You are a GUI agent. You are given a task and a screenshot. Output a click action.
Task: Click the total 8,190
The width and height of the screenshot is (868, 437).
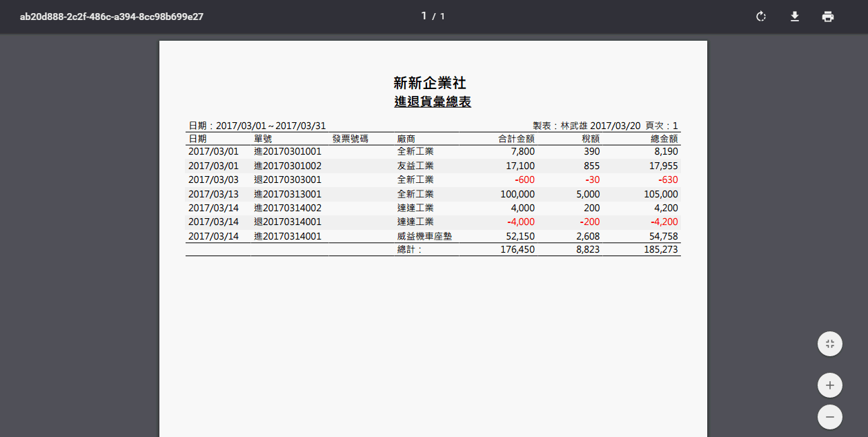[x=667, y=151]
